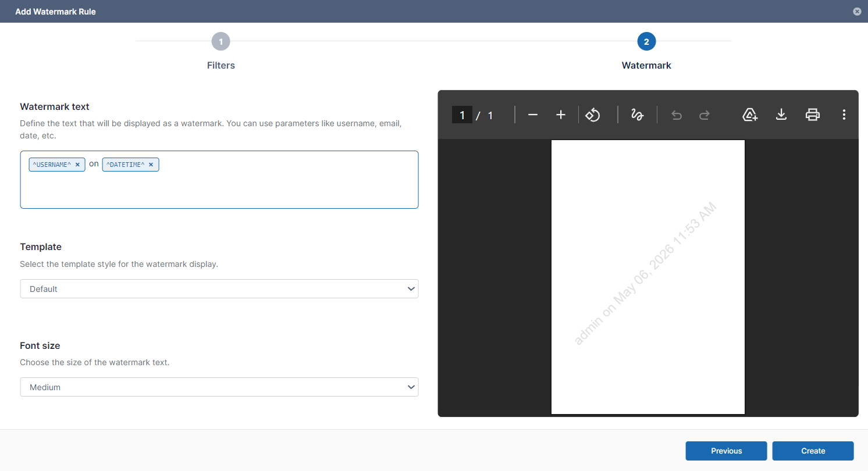This screenshot has height=471, width=868.
Task: Redo annotation in PDF viewer
Action: coord(705,115)
